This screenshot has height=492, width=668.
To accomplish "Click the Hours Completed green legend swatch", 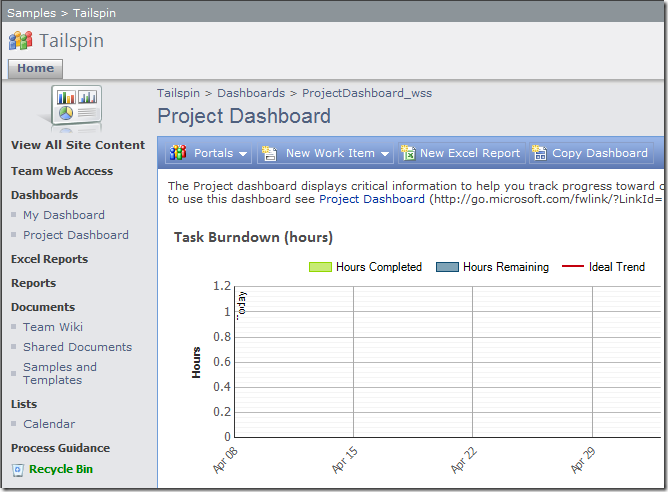I will [x=320, y=267].
